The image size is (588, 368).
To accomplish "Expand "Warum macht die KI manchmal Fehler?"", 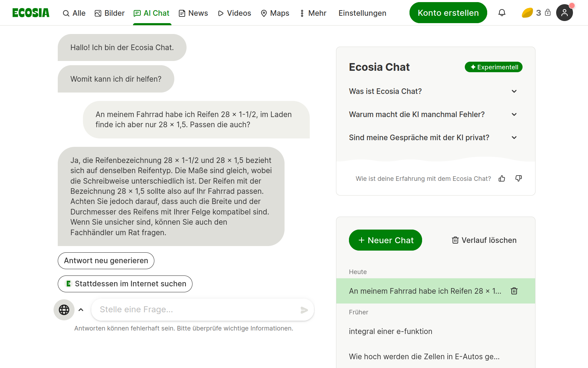I will [514, 115].
